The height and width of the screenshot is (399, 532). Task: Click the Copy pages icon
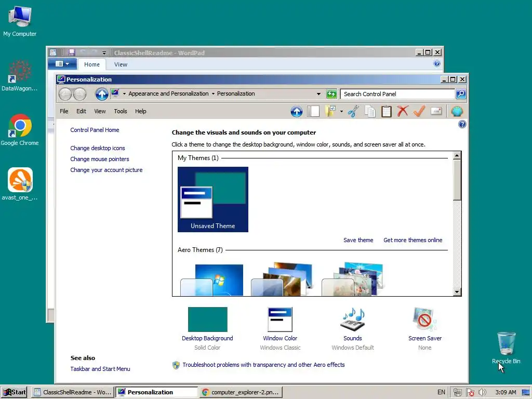[370, 111]
